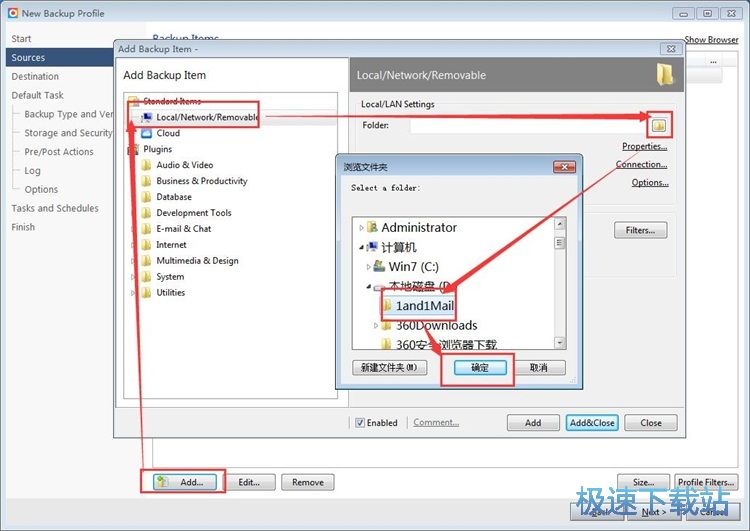
Task: Click the Utilities folder icon
Action: (x=146, y=292)
